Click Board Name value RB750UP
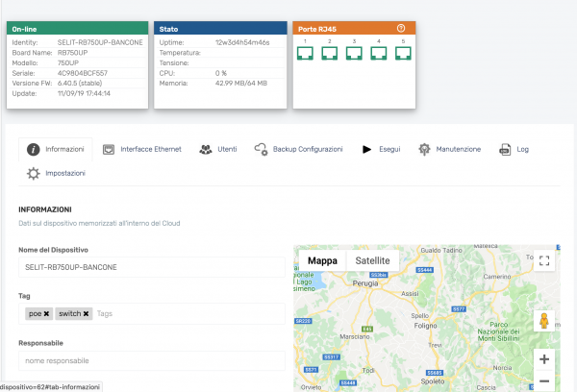Viewport: 577px width, 392px height. [x=72, y=53]
